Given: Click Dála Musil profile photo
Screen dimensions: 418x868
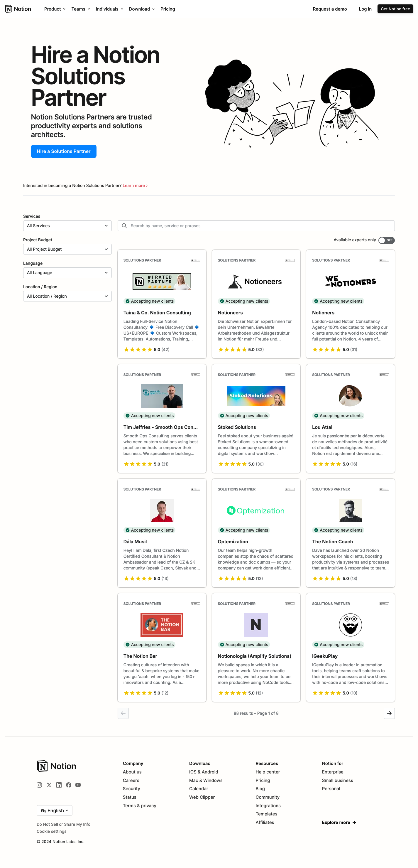Looking at the screenshot, I should pos(162,510).
